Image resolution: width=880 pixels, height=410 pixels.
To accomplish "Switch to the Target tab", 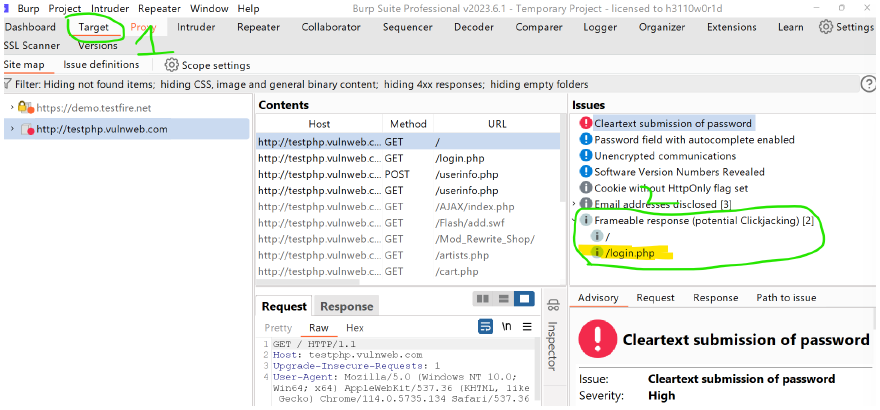I will [94, 27].
